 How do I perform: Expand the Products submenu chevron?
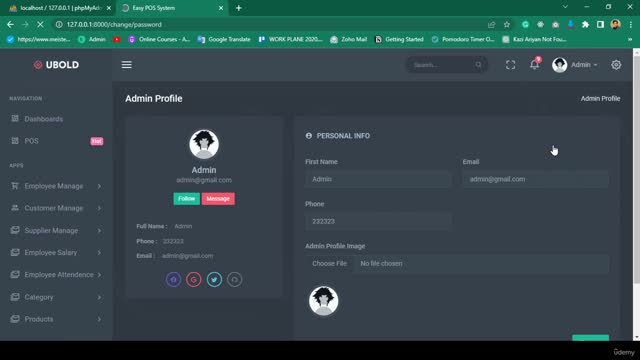99,319
